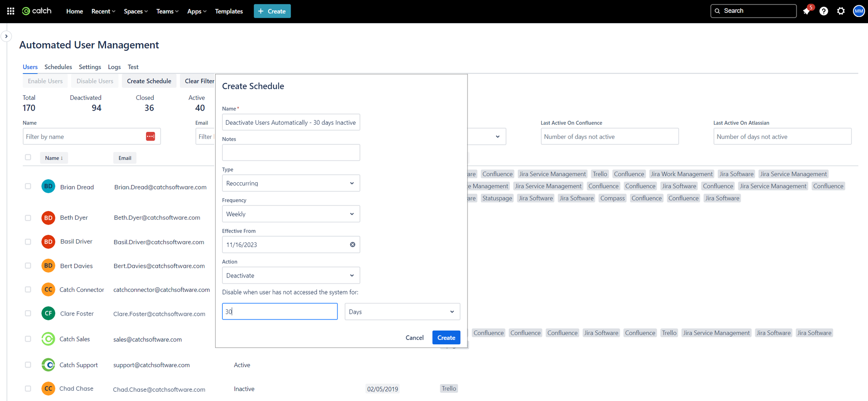
Task: Click the red icon in name filter
Action: [151, 136]
